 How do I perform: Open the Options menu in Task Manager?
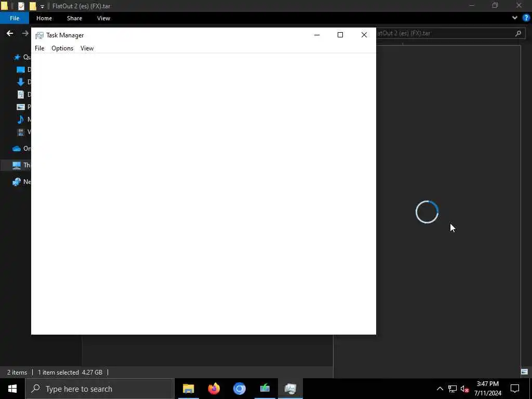coord(62,48)
